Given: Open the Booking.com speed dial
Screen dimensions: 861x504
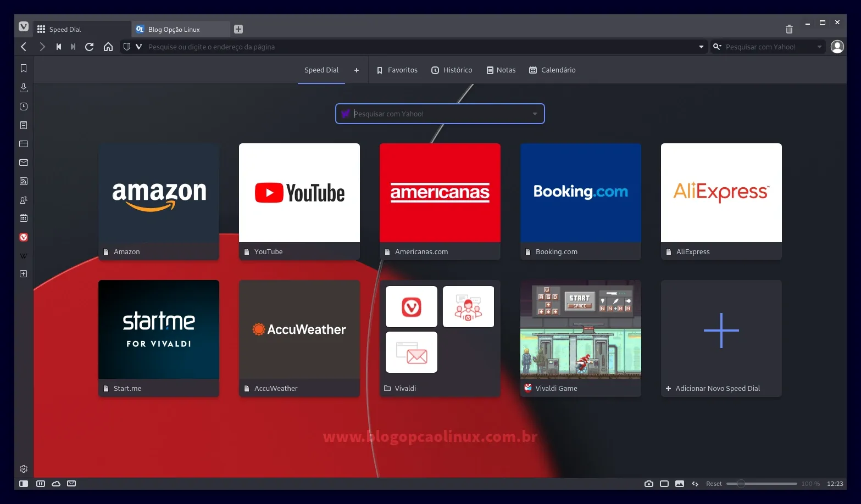Looking at the screenshot, I should coord(581,201).
